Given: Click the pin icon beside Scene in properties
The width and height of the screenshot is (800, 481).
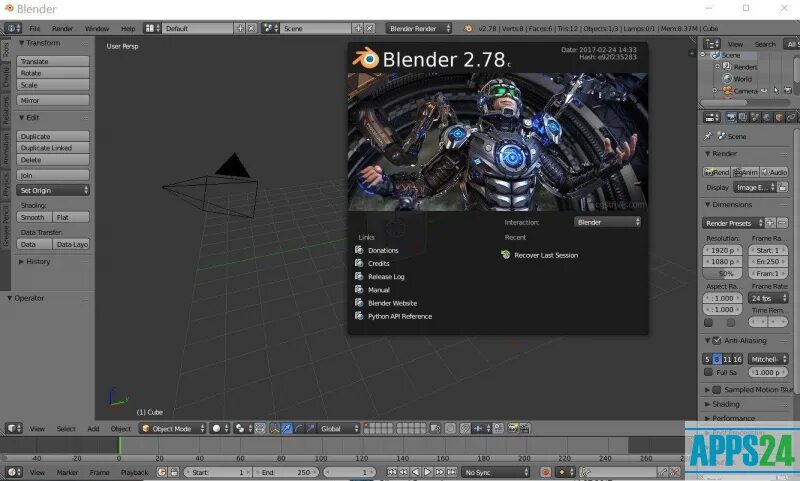Looking at the screenshot, I should point(708,136).
